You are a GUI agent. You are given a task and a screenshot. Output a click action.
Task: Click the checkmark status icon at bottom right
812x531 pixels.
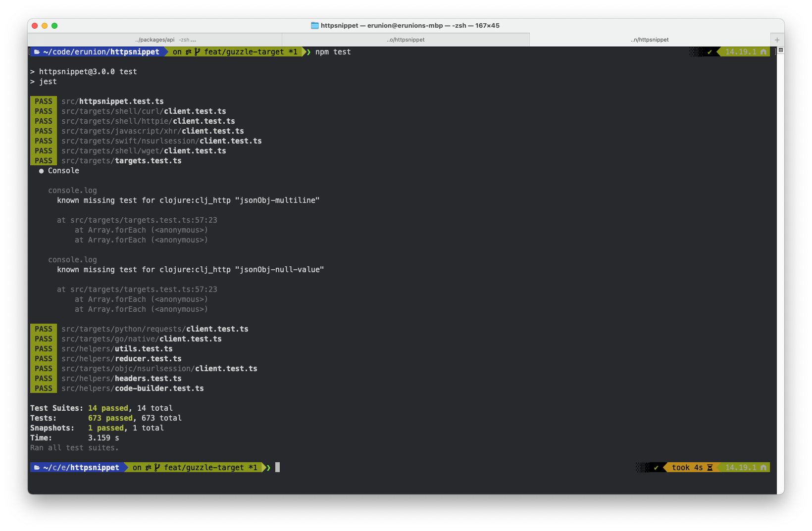[x=656, y=468]
